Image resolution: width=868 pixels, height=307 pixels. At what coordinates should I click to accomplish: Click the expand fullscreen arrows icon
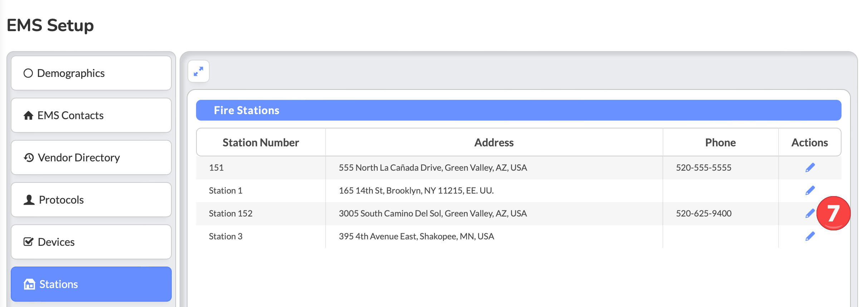(x=199, y=71)
